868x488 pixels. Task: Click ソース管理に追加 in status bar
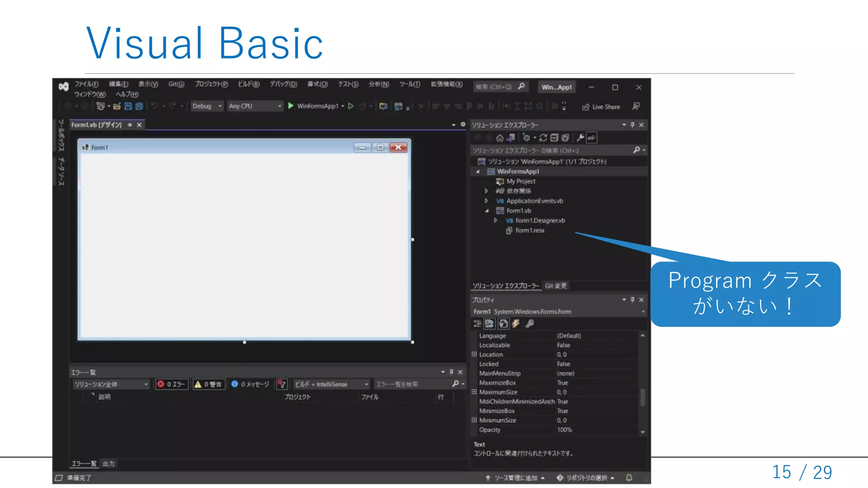515,478
